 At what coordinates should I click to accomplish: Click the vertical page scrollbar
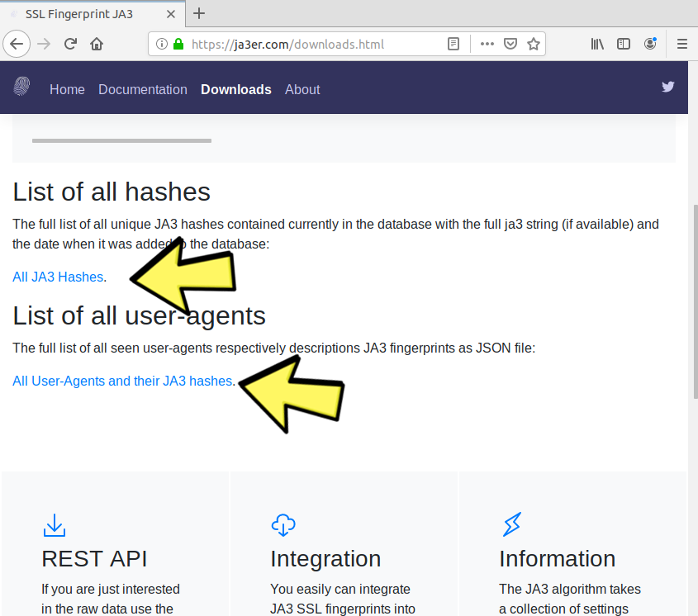click(696, 301)
